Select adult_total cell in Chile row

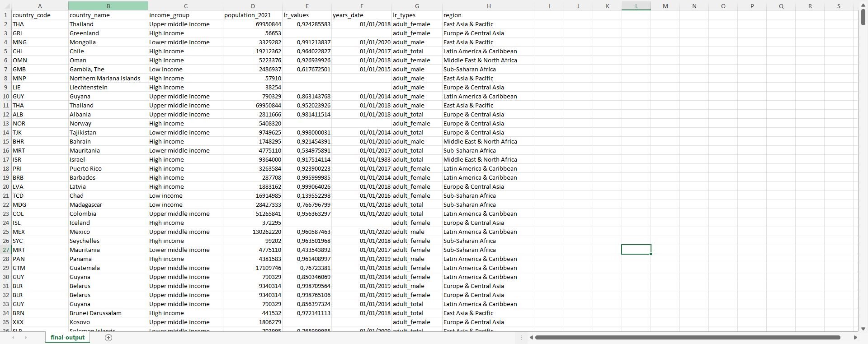pos(417,51)
